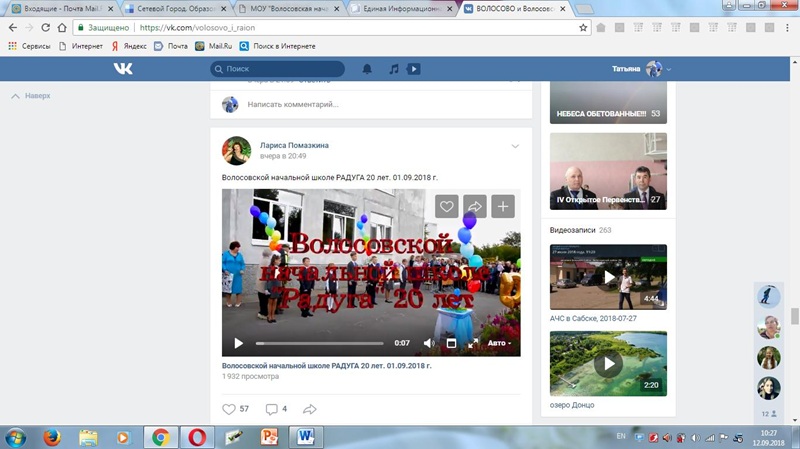
Task: Open the Windows Start menu
Action: click(15, 438)
